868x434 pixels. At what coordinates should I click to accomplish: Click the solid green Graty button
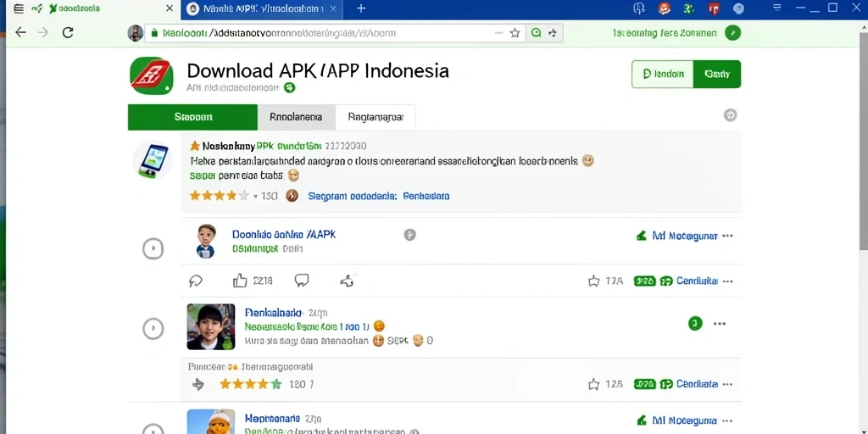[x=717, y=75]
